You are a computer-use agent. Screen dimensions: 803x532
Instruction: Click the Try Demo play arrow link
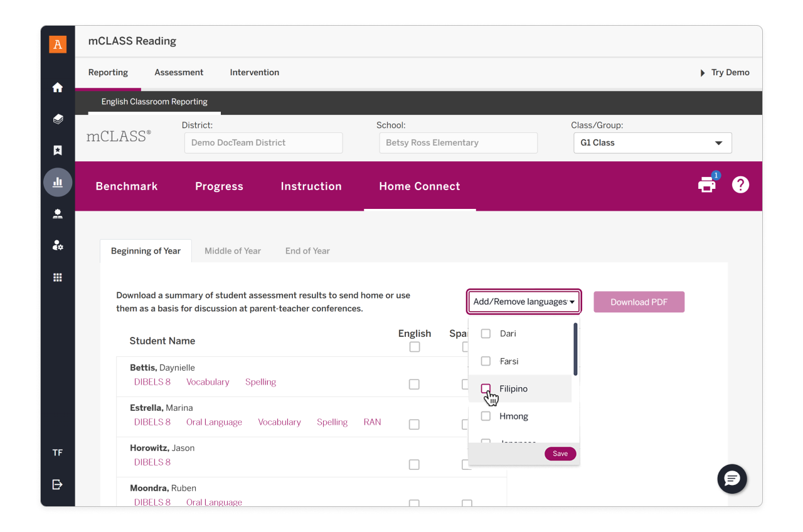click(725, 73)
